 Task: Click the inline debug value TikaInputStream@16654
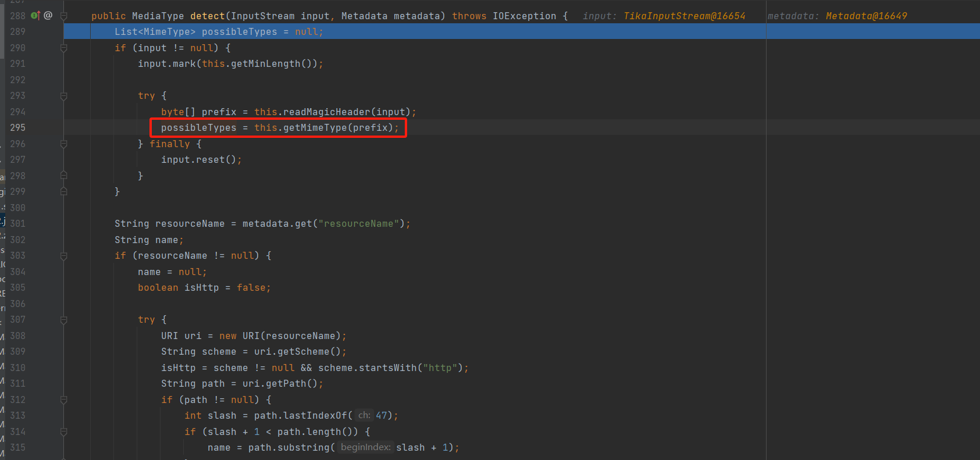[685, 16]
